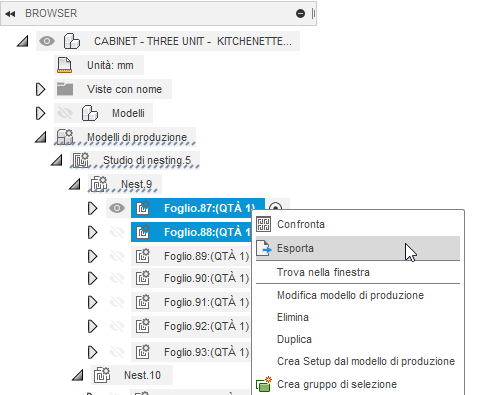Choose Elimina from the context menu
Image resolution: width=500 pixels, height=395 pixels.
pyautogui.click(x=358, y=317)
